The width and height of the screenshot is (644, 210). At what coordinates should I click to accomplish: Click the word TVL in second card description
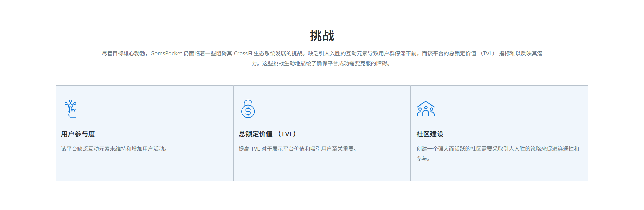tap(255, 149)
